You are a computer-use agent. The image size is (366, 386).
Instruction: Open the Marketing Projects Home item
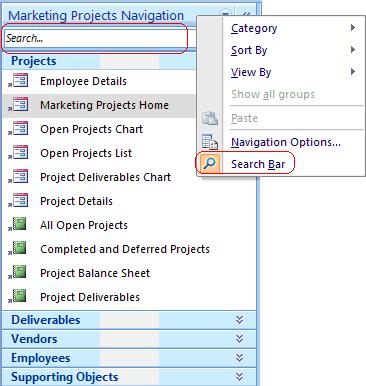(x=104, y=105)
